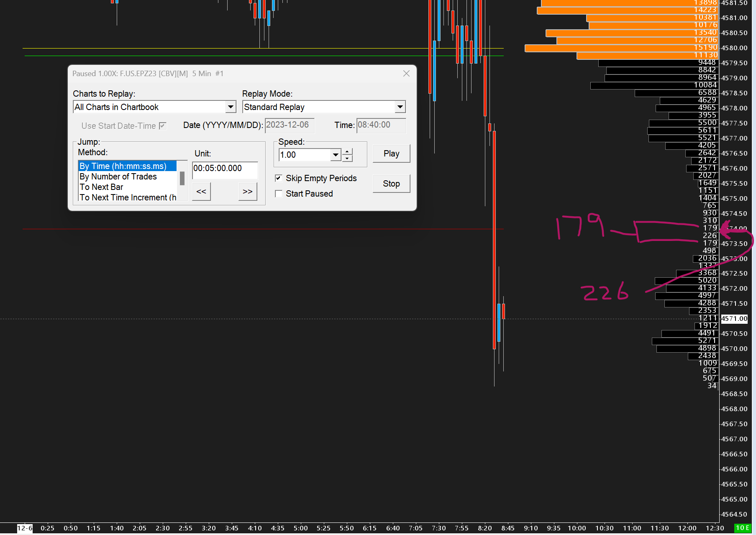Screen dimensions: 756x535
Task: Increase replay speed with up arrow
Action: (347, 152)
